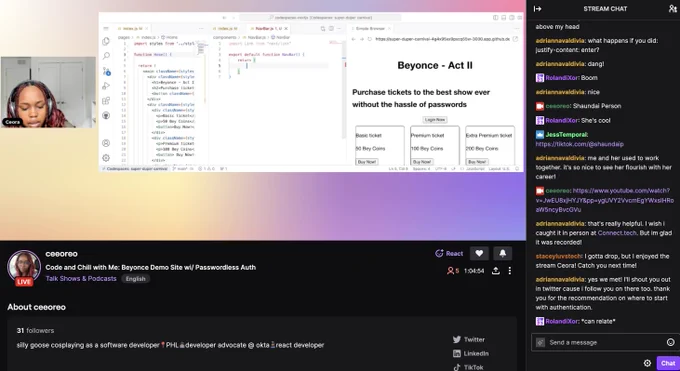The height and width of the screenshot is (371, 680).
Task: Click JessTemporal's username in chat
Action: (x=566, y=135)
